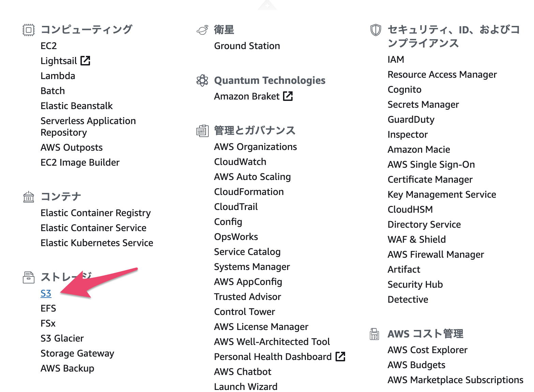Screen dimensions: 534x392
Task: Launch AWS Cost Explorer
Action: pos(428,350)
